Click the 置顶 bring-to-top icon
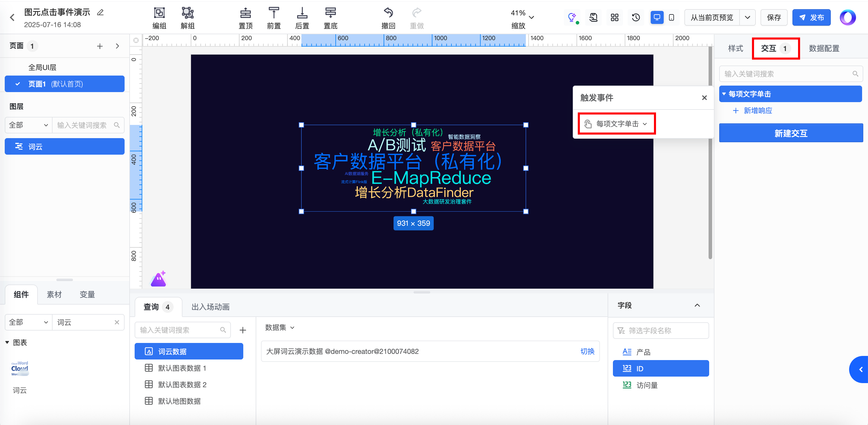 (245, 13)
